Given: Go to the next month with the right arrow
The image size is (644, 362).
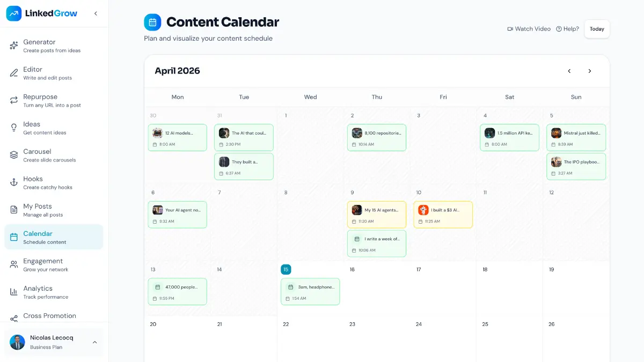Looking at the screenshot, I should pyautogui.click(x=589, y=71).
